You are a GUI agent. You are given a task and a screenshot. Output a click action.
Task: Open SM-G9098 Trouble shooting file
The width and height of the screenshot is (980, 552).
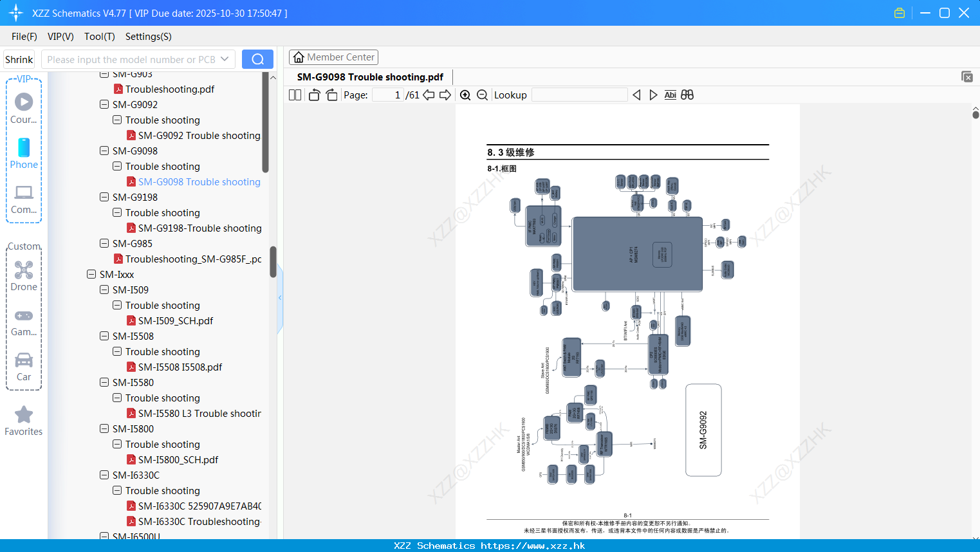[x=194, y=181]
